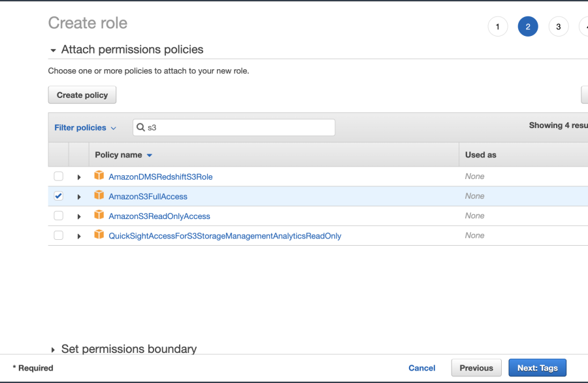
Task: Click the AmazonS3ReadOnlyAccess policy cube icon
Action: point(99,214)
